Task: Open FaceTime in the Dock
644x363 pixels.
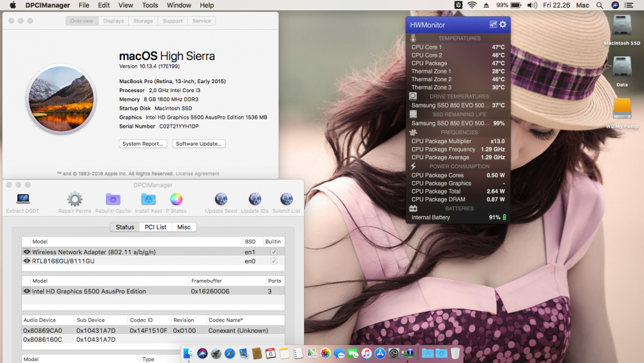Action: click(353, 353)
